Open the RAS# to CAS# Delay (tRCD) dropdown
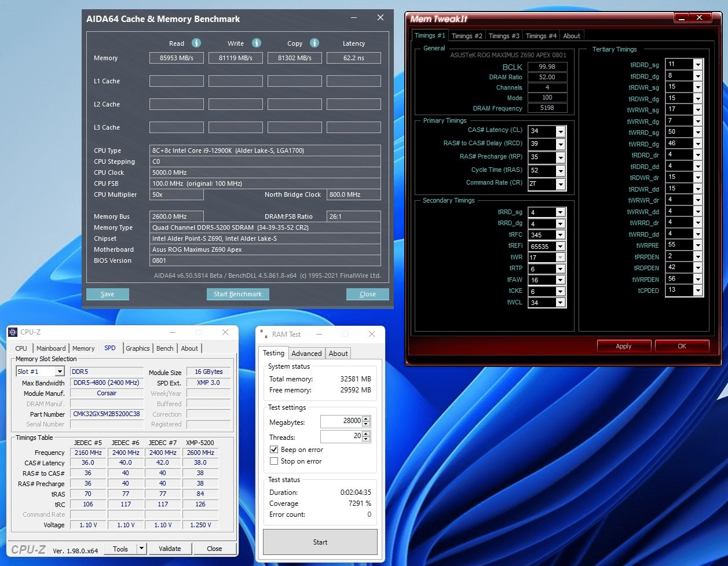Screen dimensions: 728x566 [x=560, y=144]
